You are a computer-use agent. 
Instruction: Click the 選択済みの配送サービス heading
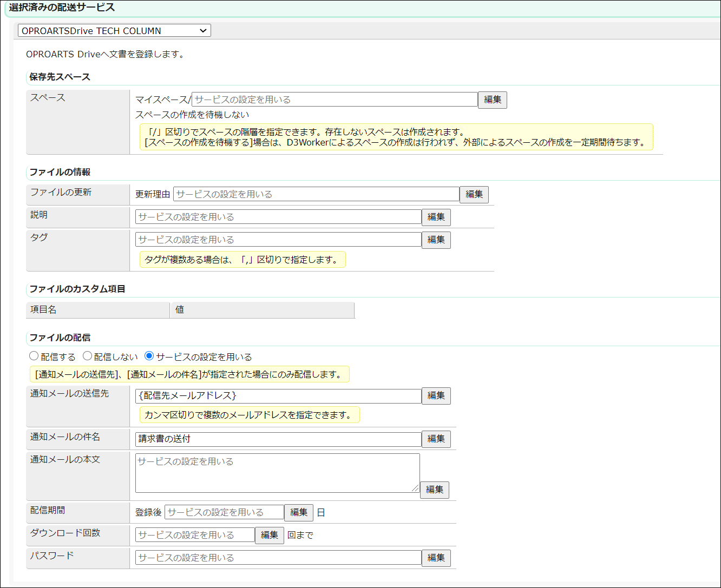[62, 8]
